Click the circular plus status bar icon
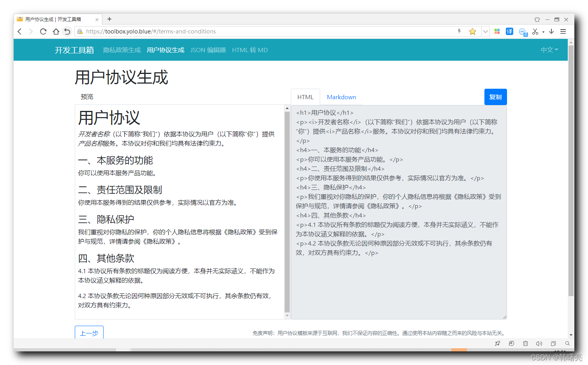Viewport: 588px width, 365px height. point(511,343)
